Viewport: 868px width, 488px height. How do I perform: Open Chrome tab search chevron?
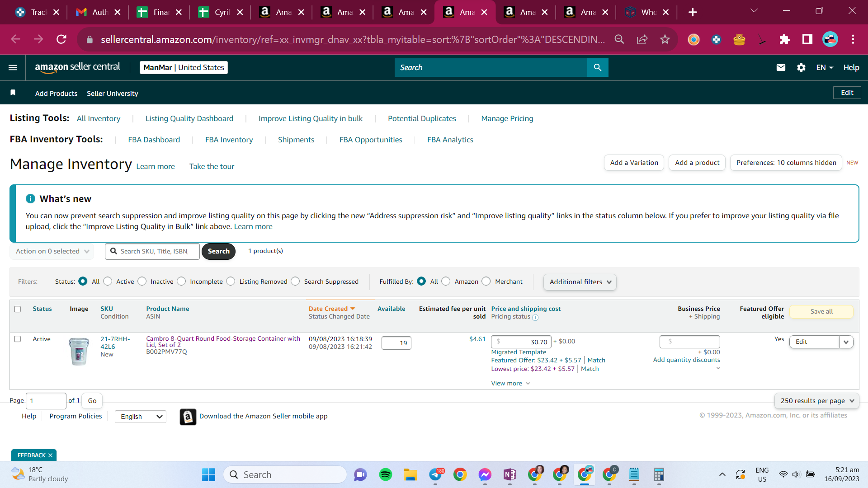pos(754,11)
